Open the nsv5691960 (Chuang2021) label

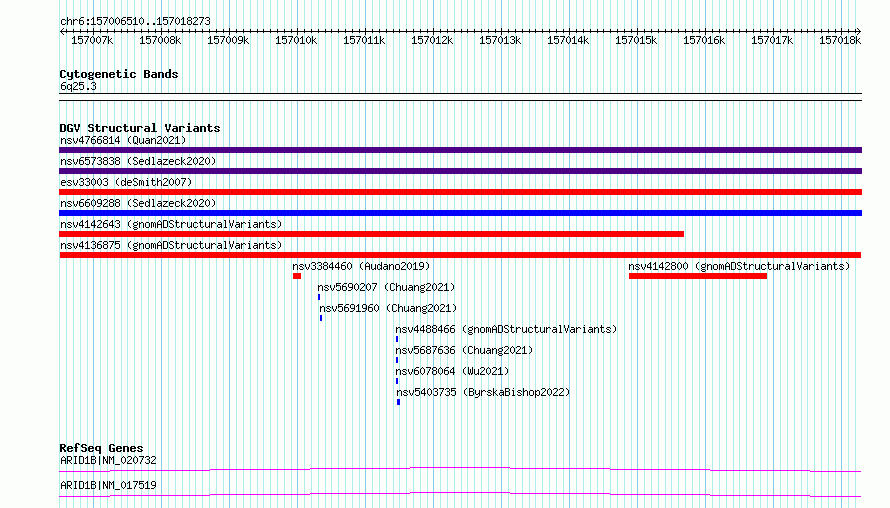[x=388, y=308]
